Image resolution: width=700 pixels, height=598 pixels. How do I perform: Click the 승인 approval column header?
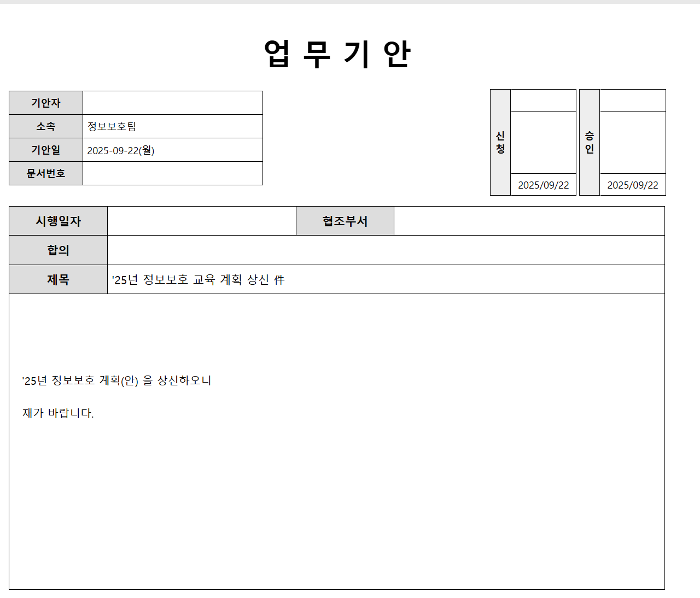[590, 142]
